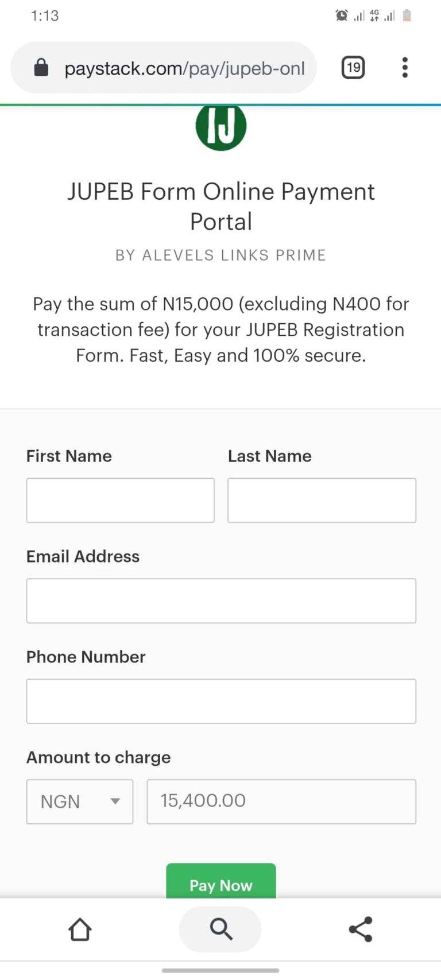Tap the search magnifier icon
The image size is (441, 980).
pyautogui.click(x=220, y=929)
